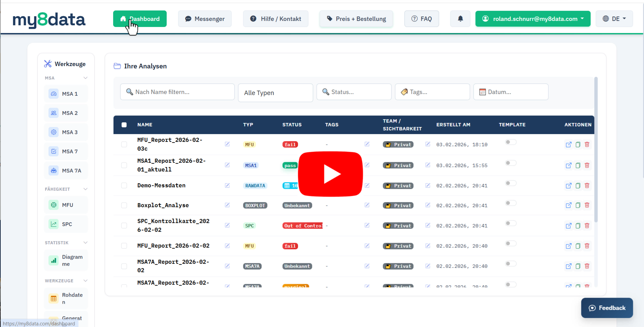
Task: Open the Messenger menu item
Action: coord(205,19)
